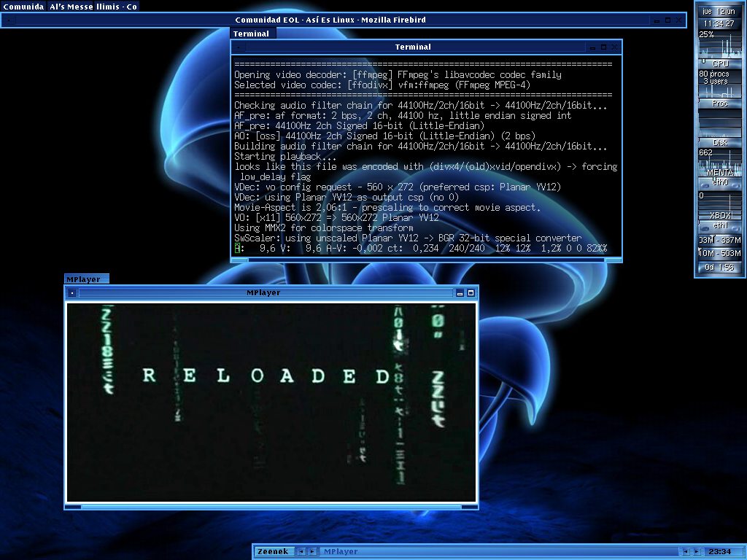The image size is (747, 560).
Task: Switch to the Comunida window tab
Action: [23, 7]
